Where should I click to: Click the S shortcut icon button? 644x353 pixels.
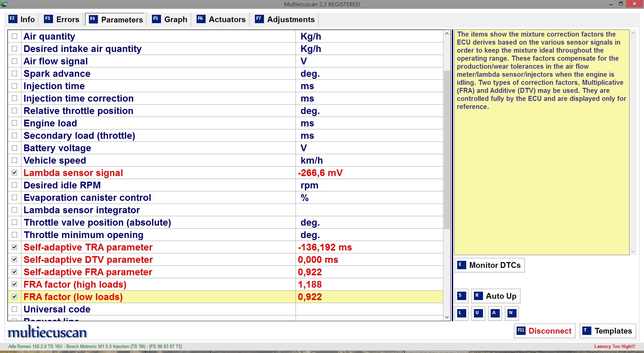click(462, 296)
